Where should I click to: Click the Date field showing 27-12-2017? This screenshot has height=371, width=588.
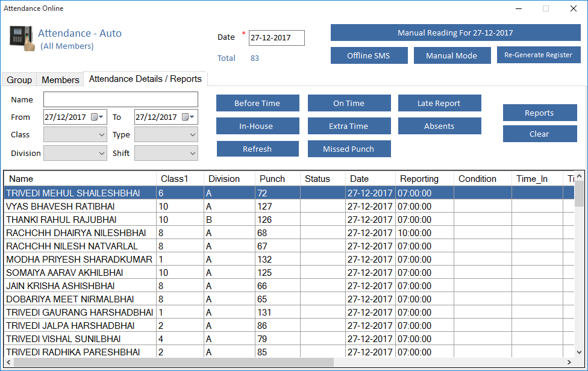pos(277,38)
